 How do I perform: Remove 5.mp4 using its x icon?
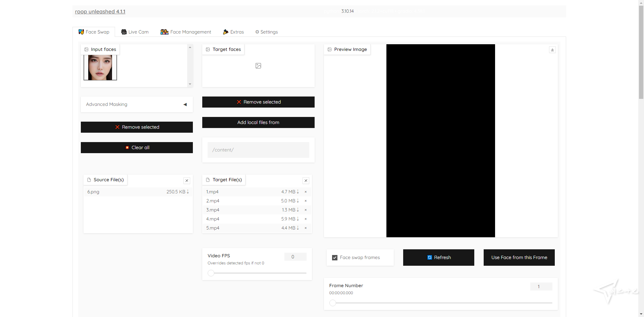pyautogui.click(x=306, y=228)
